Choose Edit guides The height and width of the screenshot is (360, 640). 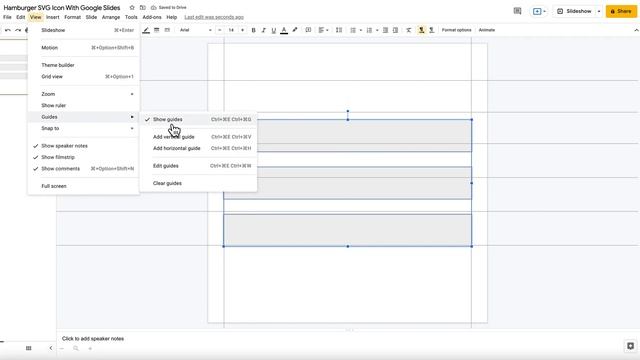coord(198,166)
